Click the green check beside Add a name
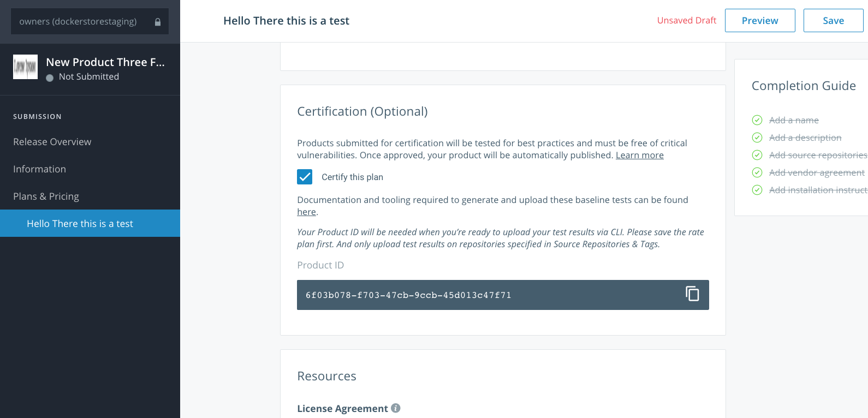The image size is (868, 418). point(757,120)
